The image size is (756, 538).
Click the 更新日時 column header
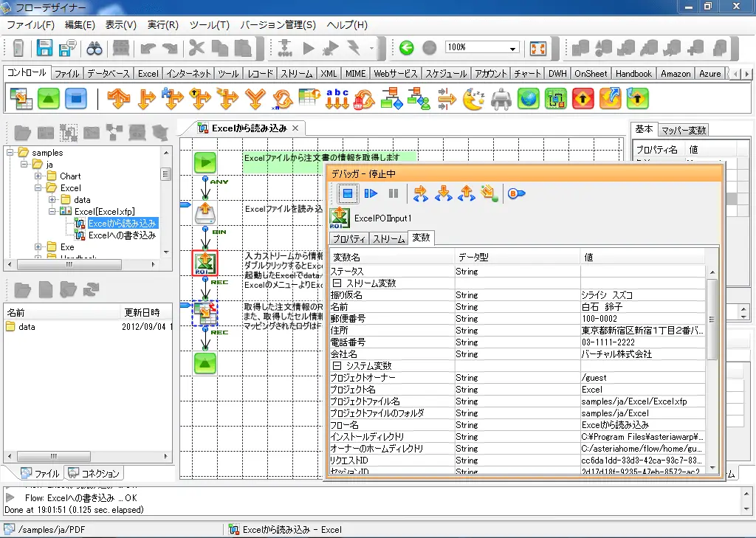tap(145, 312)
